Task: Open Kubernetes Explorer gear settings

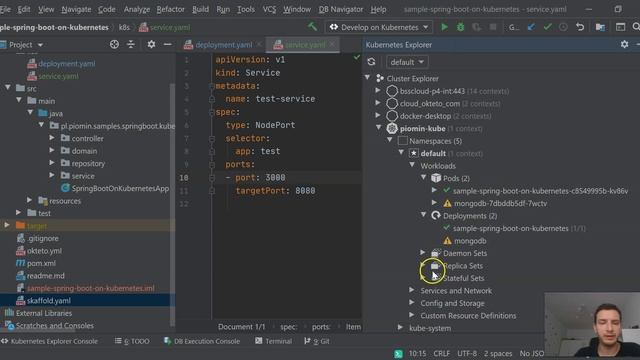Action: click(624, 44)
